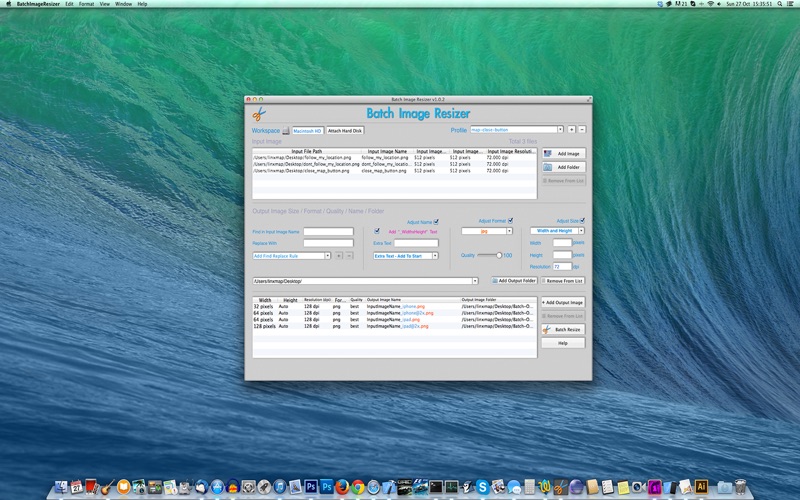
Task: Click Remove From List beside Add Output Folder
Action: 563,281
